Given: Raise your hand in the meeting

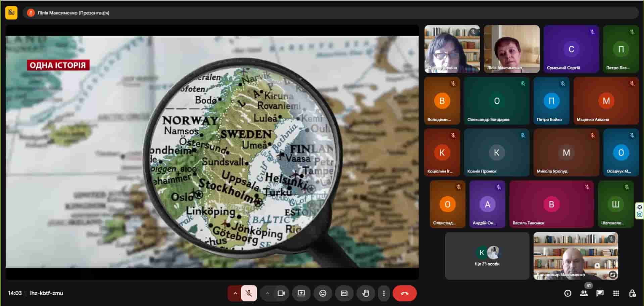Looking at the screenshot, I should [365, 293].
